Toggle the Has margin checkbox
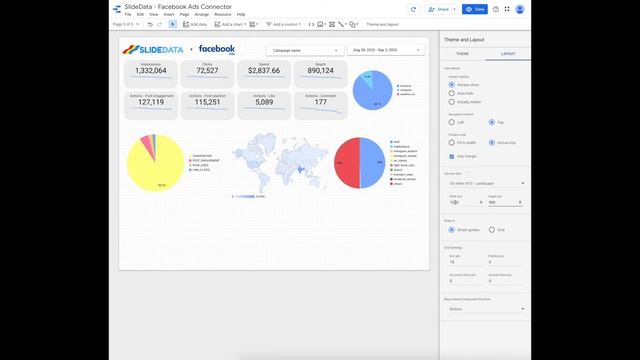The image size is (640, 360). coord(451,156)
